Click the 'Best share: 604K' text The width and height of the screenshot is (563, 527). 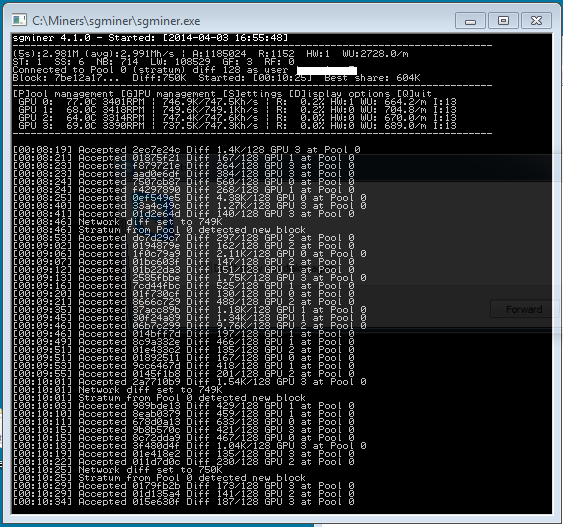[372, 78]
